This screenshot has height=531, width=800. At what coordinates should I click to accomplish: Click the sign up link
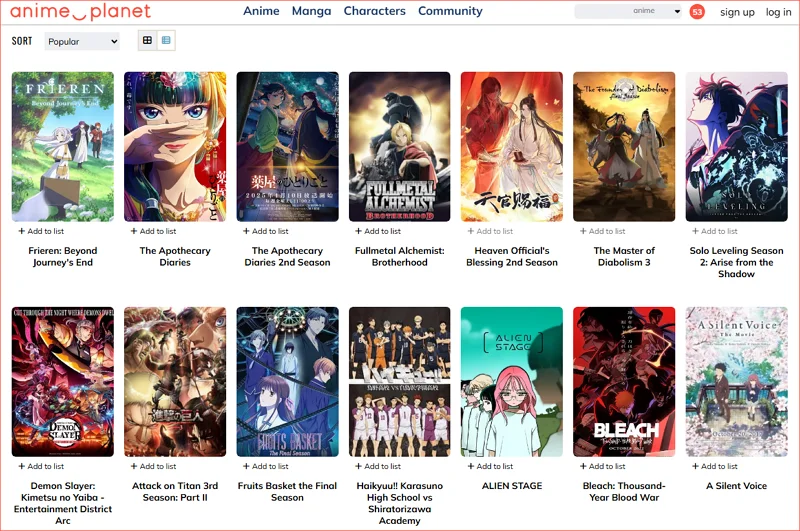point(737,12)
